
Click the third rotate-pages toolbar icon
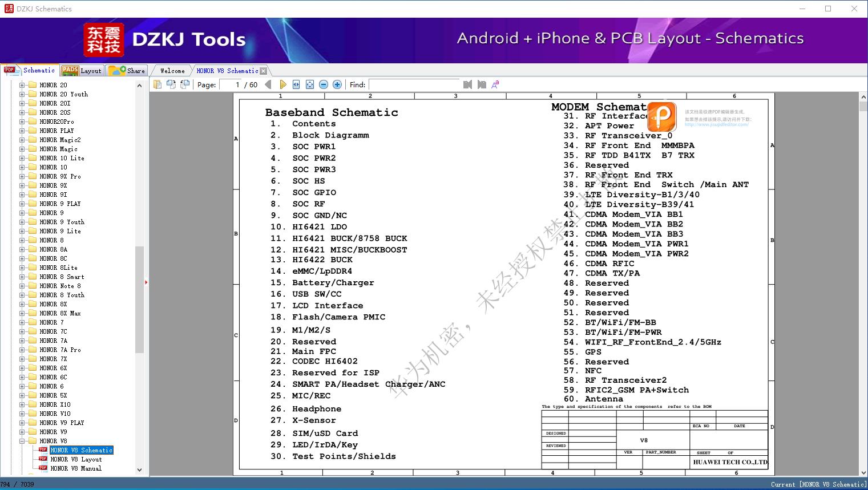(185, 84)
